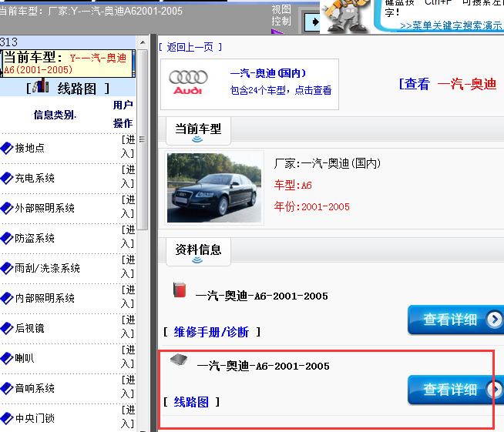Click the book icon beside 后视镜

click(x=7, y=328)
